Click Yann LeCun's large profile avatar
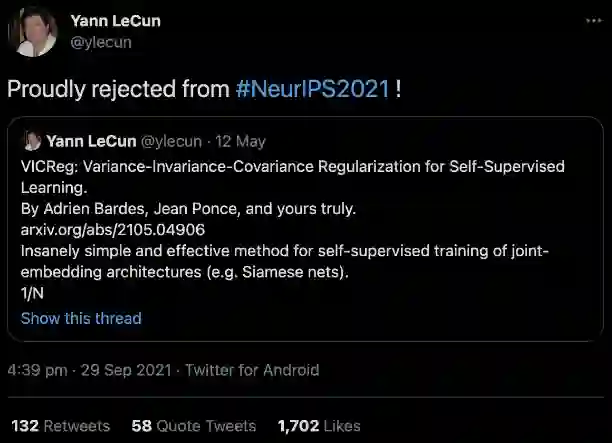Viewport: 612px width, 443px height. [x=32, y=31]
